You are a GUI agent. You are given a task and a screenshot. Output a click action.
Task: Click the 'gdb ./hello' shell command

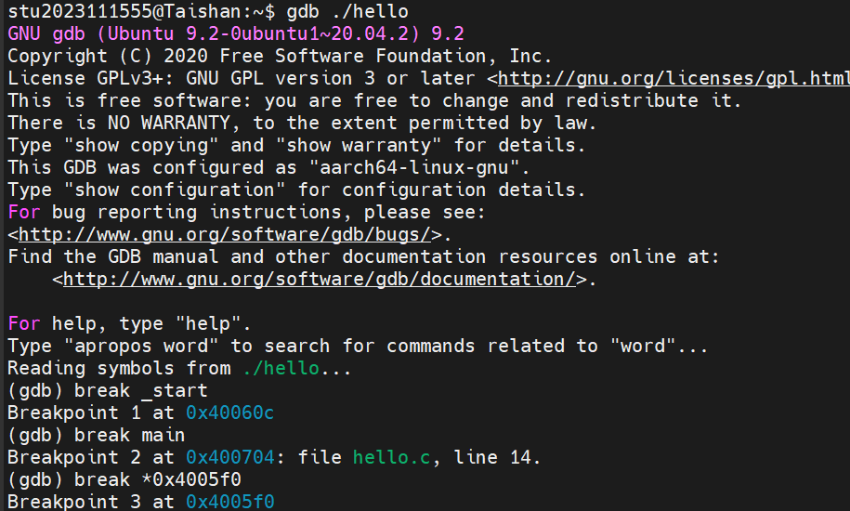347,11
